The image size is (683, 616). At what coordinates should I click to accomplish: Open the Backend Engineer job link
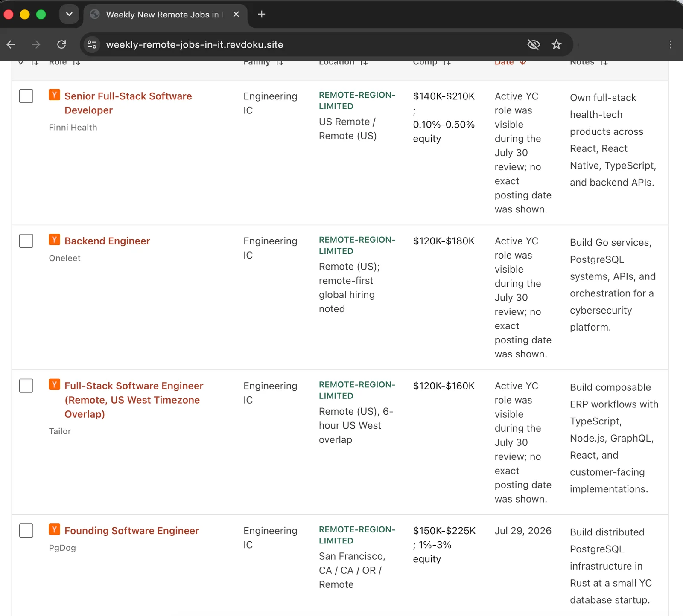[107, 241]
